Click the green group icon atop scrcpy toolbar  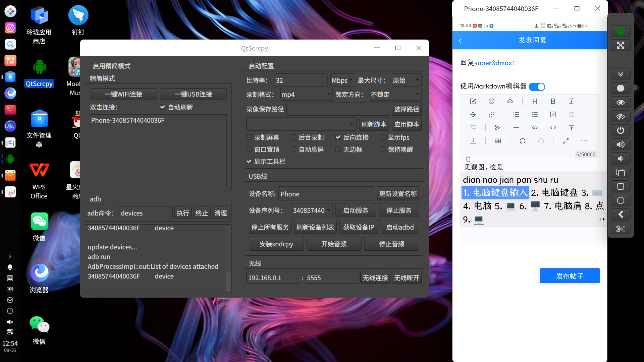[x=621, y=31]
